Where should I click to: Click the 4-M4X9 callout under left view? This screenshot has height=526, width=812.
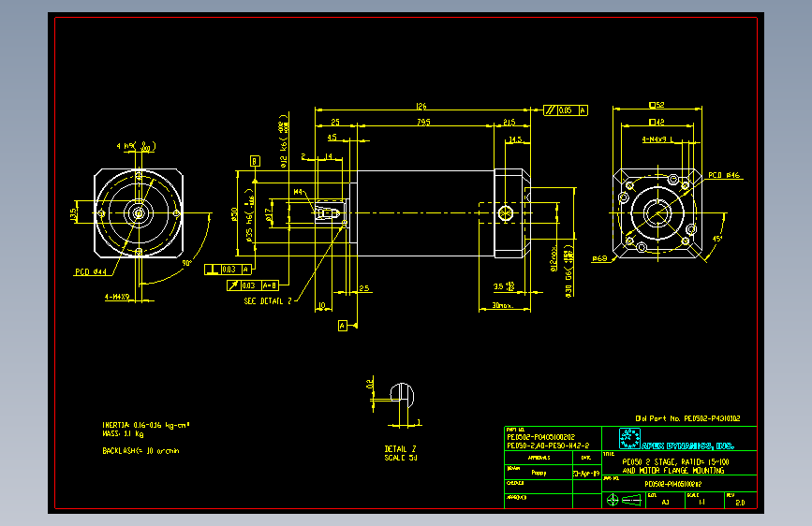(117, 298)
